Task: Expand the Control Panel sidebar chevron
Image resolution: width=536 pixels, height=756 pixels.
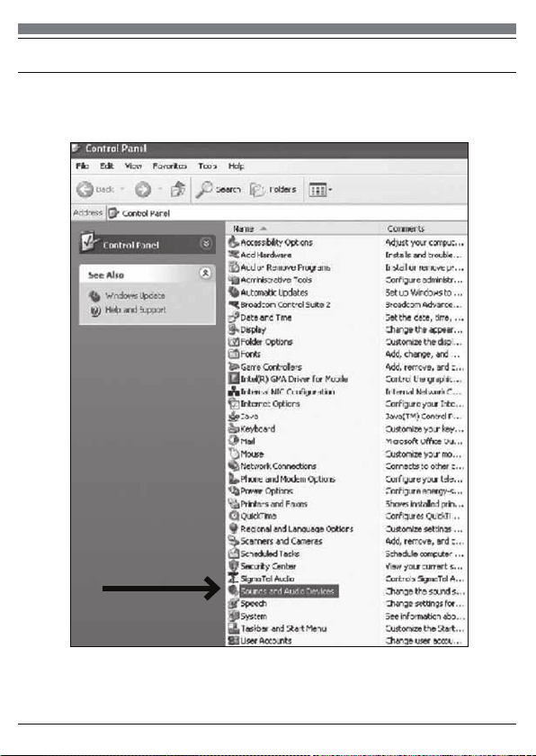Action: 206,244
